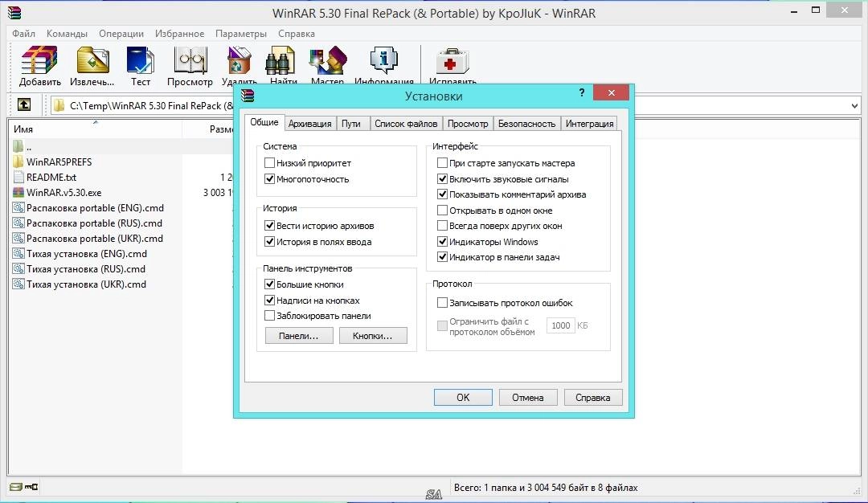Screen dimensions: 868x503
Task: Enable Записывать протокол ошибок checkbox
Action: click(442, 303)
